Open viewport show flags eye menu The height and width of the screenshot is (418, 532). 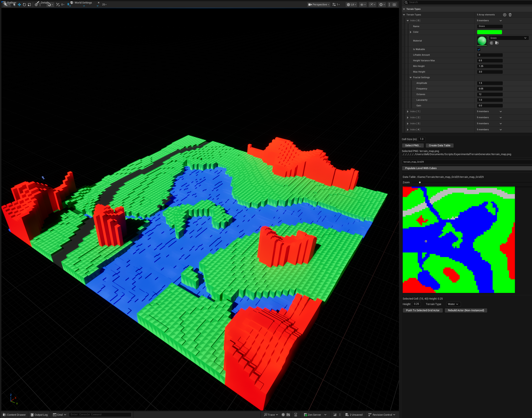pyautogui.click(x=363, y=5)
